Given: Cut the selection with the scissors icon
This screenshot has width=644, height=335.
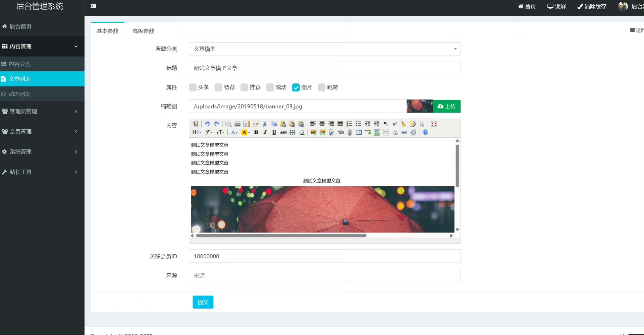Looking at the screenshot, I should (265, 124).
